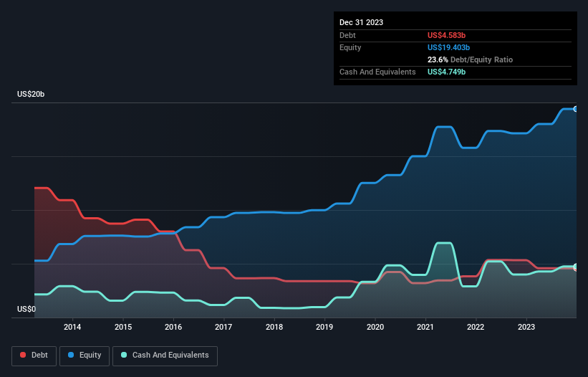Click the 2018 x-axis label

(x=274, y=327)
